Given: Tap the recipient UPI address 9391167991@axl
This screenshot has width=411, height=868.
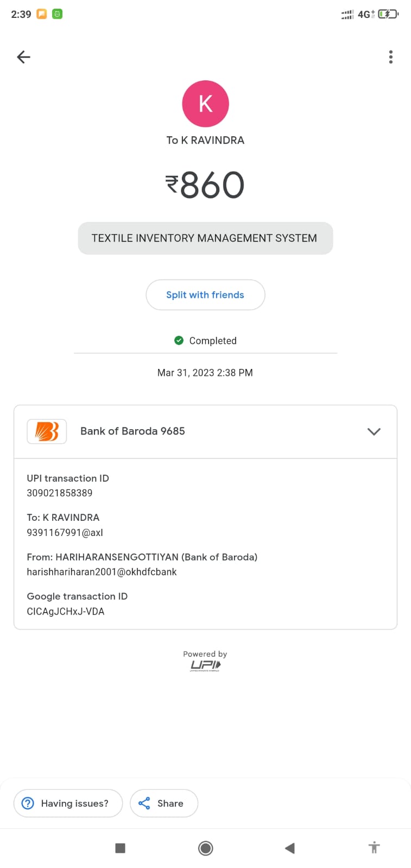Looking at the screenshot, I should pyautogui.click(x=65, y=533).
